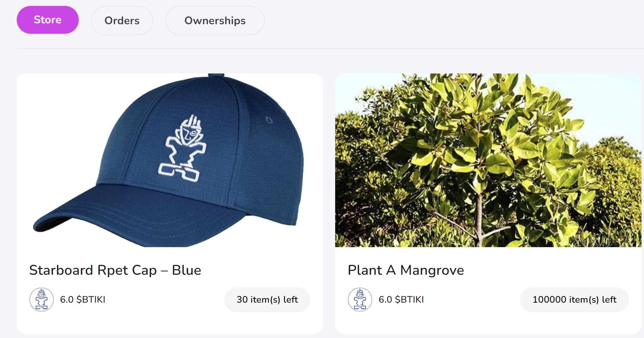Click the 30 item(s) left badge
644x338 pixels.
pyautogui.click(x=267, y=300)
